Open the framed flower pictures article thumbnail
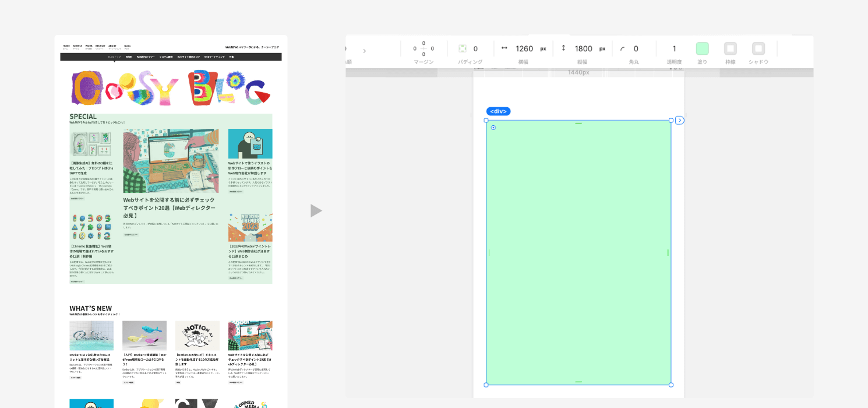The height and width of the screenshot is (408, 868). 91,143
